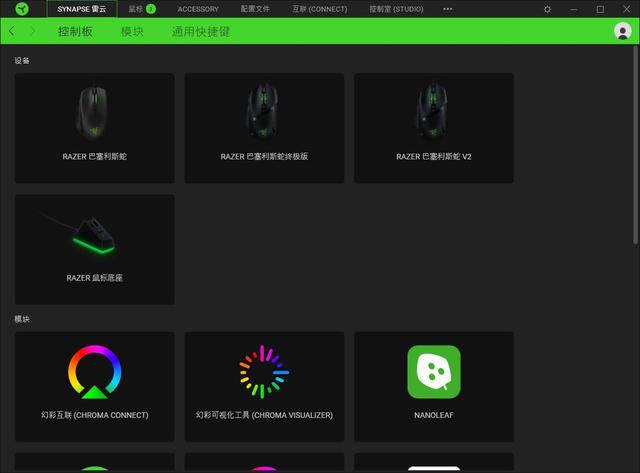Click the RAZER 鼠标底座 label
The height and width of the screenshot is (473, 640).
(95, 278)
